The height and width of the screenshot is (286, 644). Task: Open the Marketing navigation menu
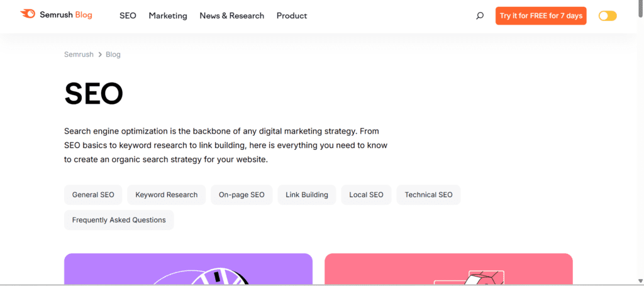point(168,16)
